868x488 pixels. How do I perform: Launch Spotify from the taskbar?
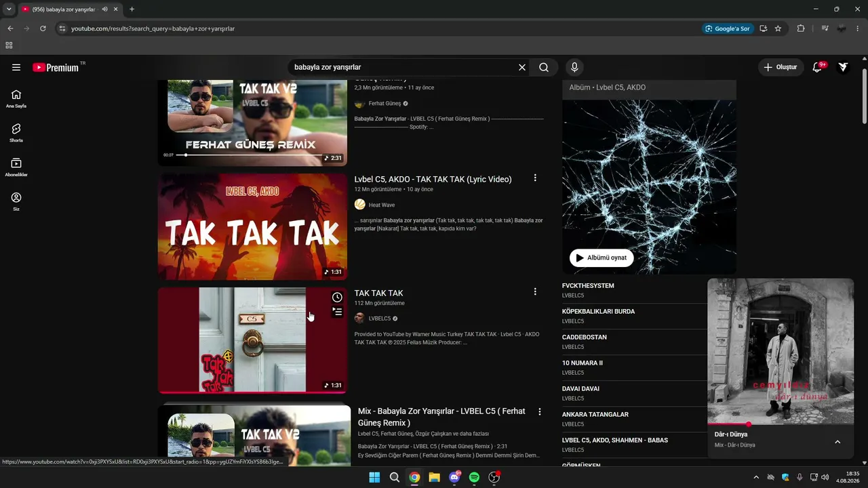[x=474, y=477]
